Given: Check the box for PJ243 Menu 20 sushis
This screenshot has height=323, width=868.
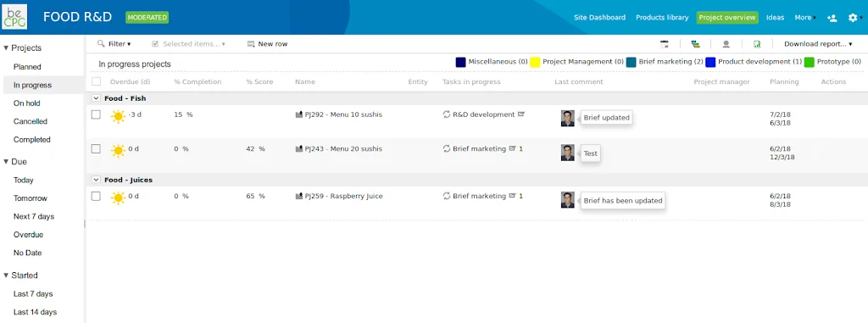Looking at the screenshot, I should pyautogui.click(x=96, y=148).
